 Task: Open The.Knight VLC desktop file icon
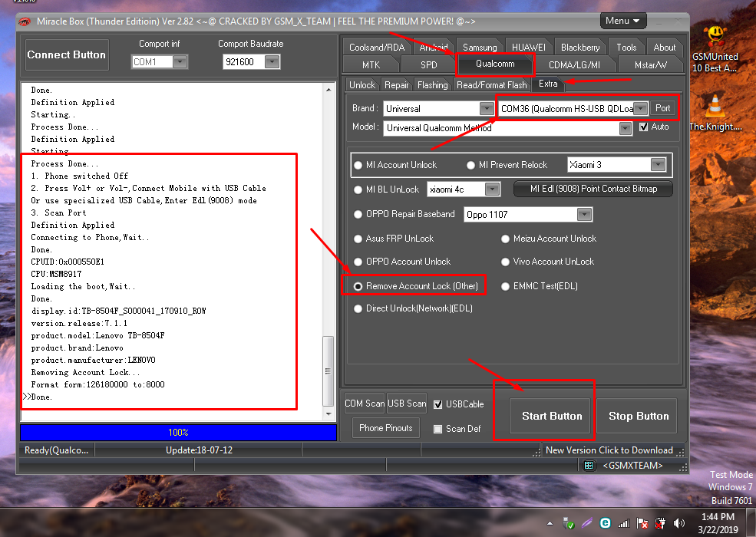(x=715, y=114)
